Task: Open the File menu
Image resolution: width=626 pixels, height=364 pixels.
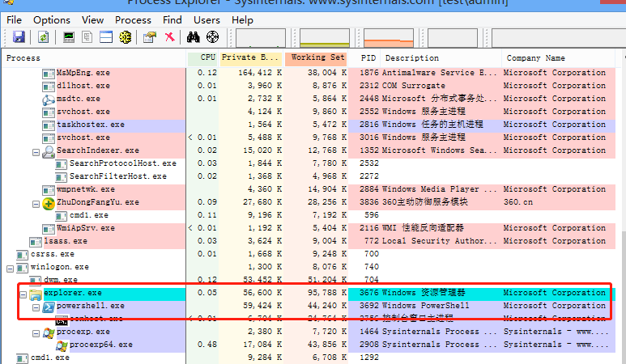Action: pyautogui.click(x=14, y=20)
